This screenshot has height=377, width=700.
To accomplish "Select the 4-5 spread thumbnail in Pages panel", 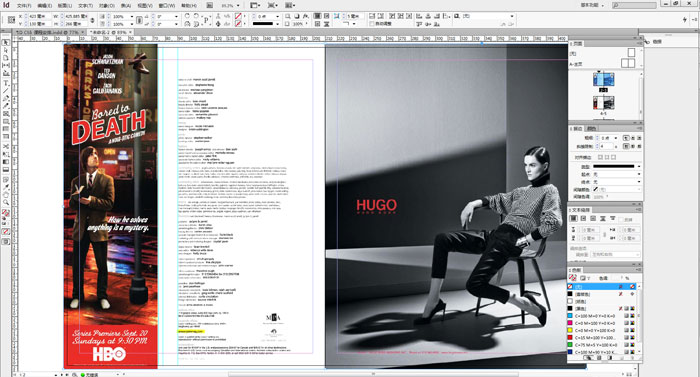I will click(x=603, y=103).
